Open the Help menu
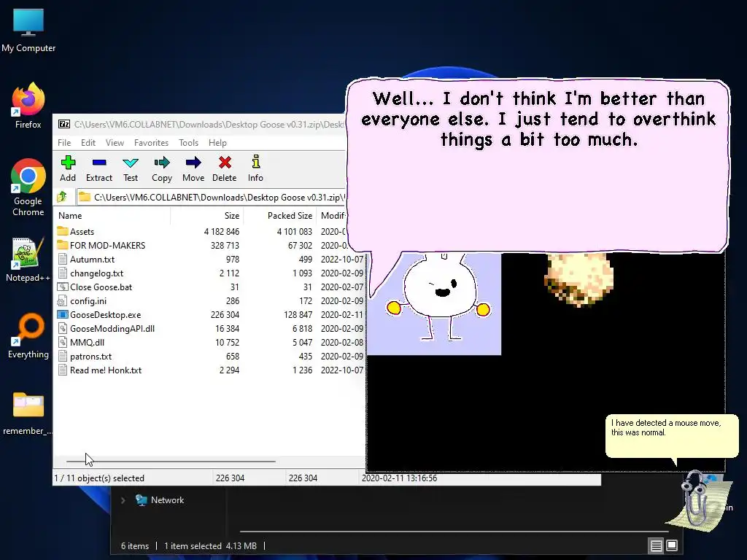747x560 pixels. coord(217,143)
